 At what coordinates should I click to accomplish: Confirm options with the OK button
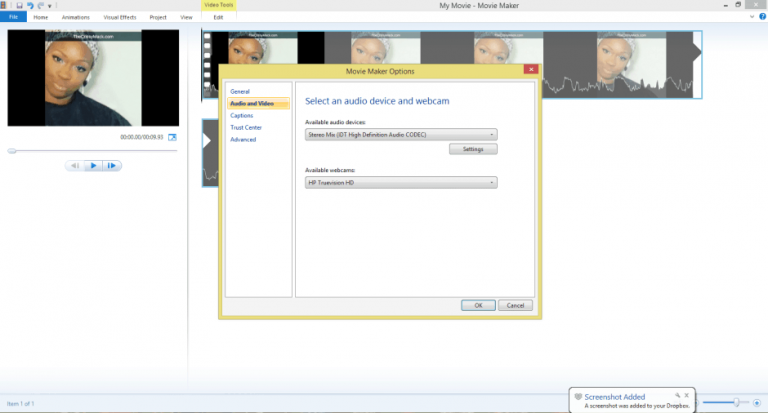(478, 305)
